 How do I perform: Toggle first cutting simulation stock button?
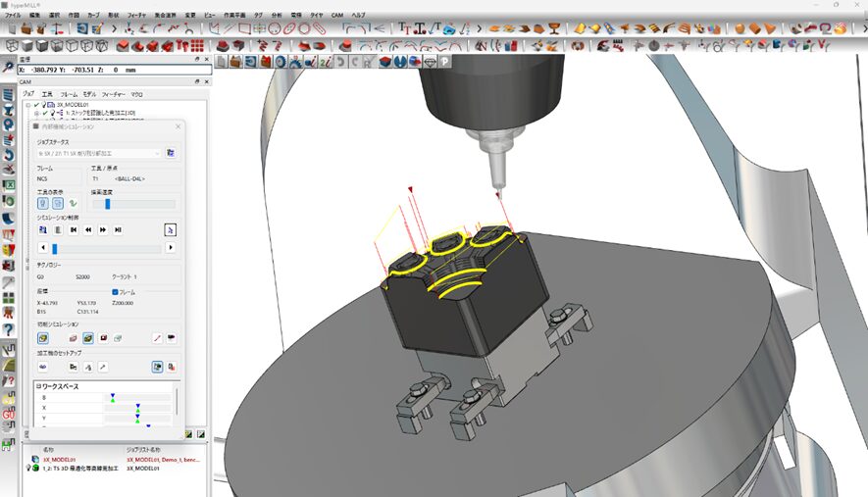tap(43, 337)
